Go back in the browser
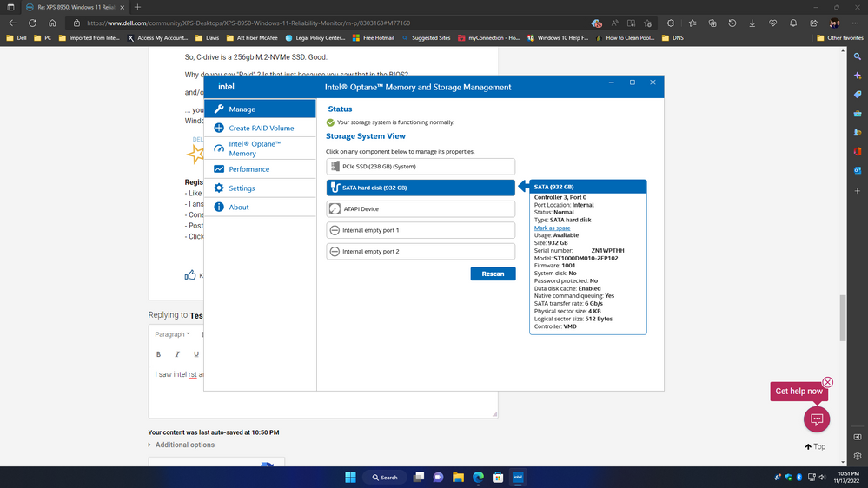Screen dimensions: 868x488 click(13, 23)
